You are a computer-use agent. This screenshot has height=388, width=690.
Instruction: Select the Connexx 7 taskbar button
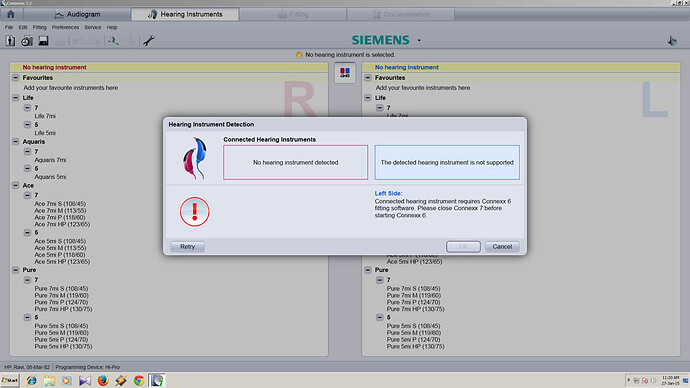[157, 380]
